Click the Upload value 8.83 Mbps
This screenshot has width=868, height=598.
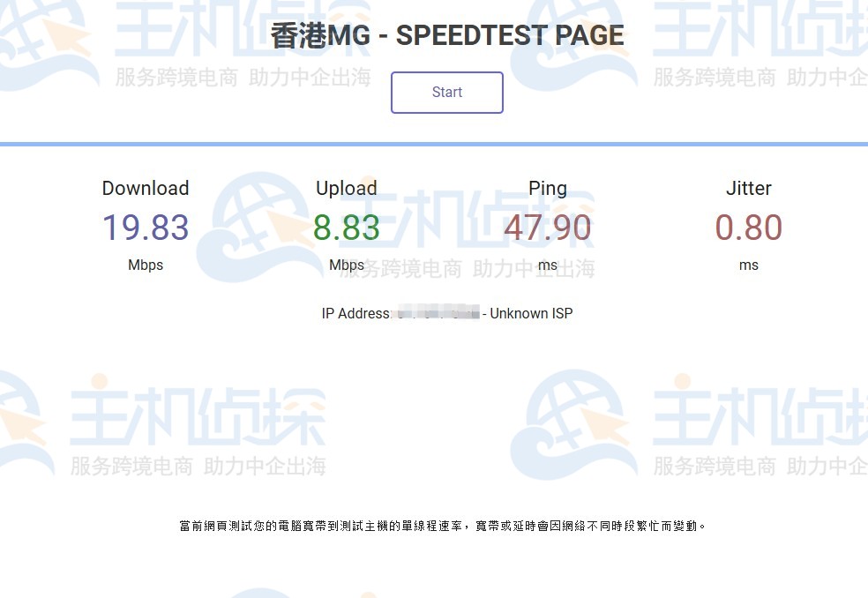coord(346,227)
